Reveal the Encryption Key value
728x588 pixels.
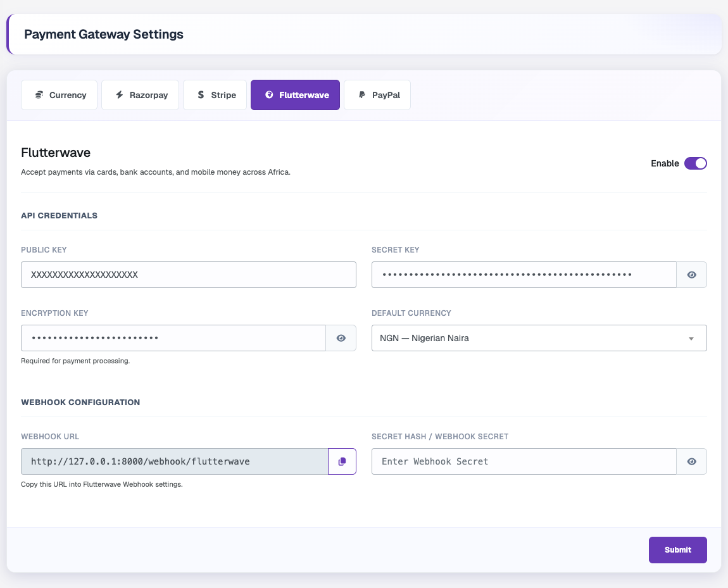[341, 338]
